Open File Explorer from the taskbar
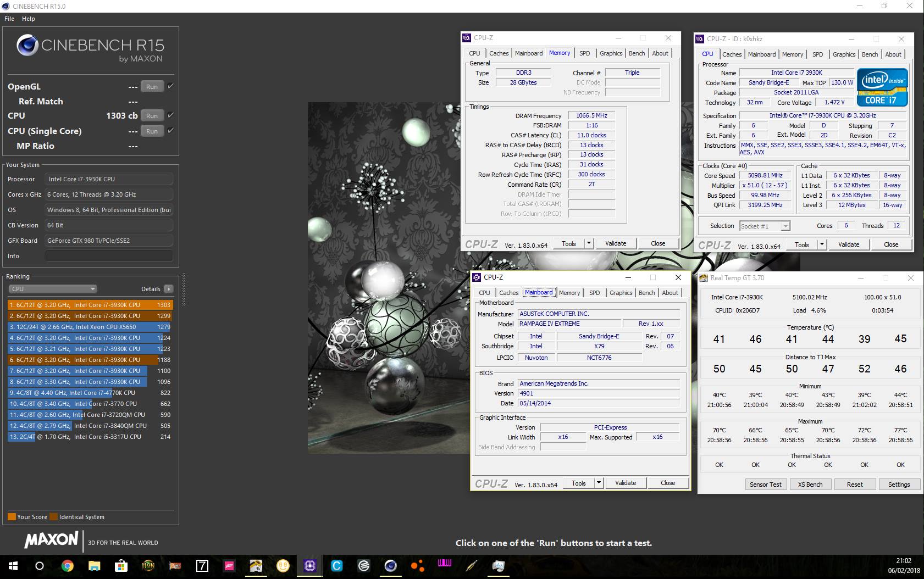 pos(95,565)
